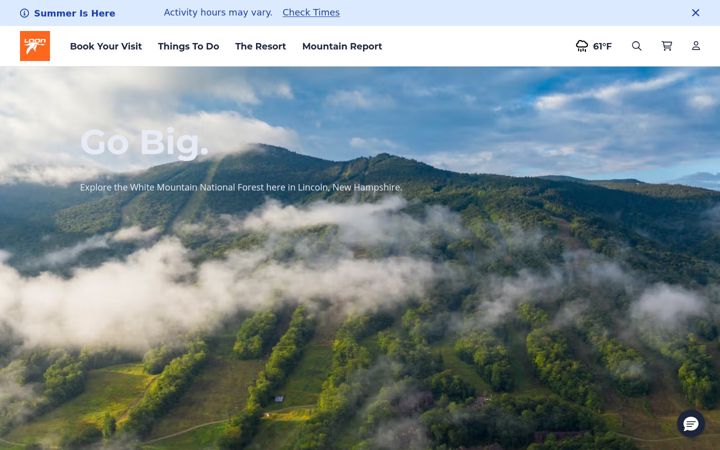The width and height of the screenshot is (720, 450).
Task: Dismiss the Summer Is Here banner
Action: [x=696, y=13]
